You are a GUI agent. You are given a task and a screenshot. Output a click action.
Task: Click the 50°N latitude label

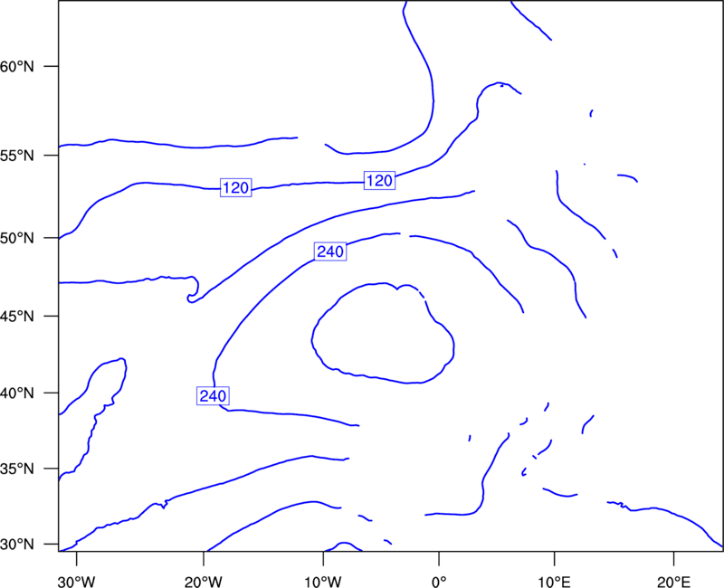coord(17,238)
